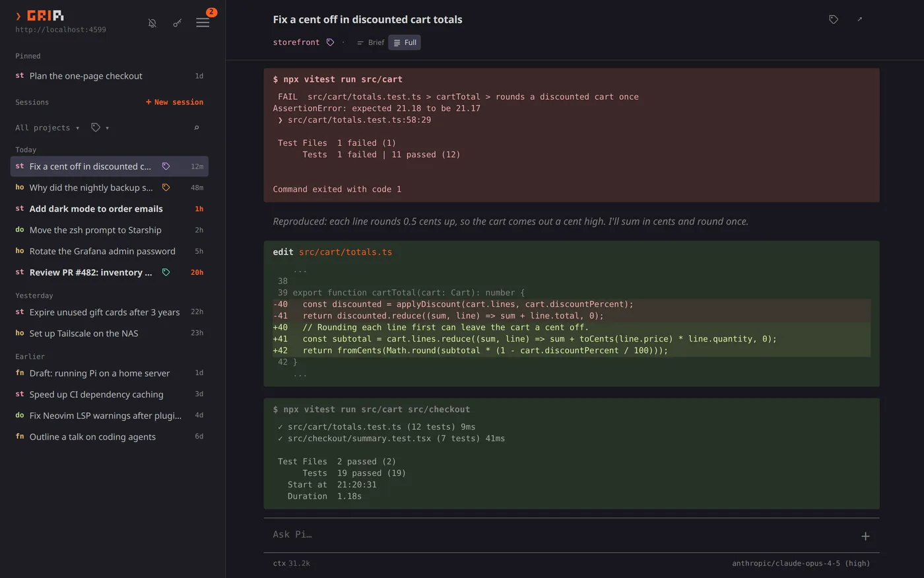Start a New session
The image size is (924, 578).
[174, 102]
